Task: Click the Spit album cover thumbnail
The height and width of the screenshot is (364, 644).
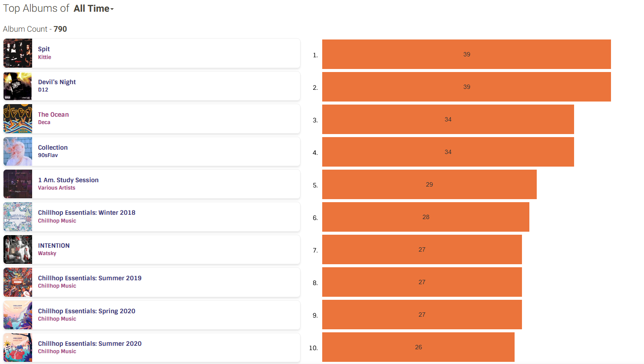Action: 18,53
